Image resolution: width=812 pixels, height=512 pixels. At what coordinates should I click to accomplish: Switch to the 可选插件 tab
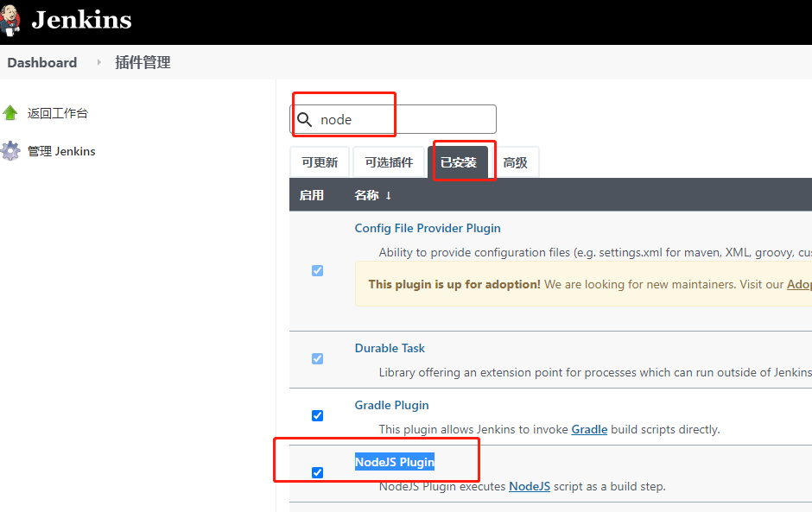click(389, 162)
